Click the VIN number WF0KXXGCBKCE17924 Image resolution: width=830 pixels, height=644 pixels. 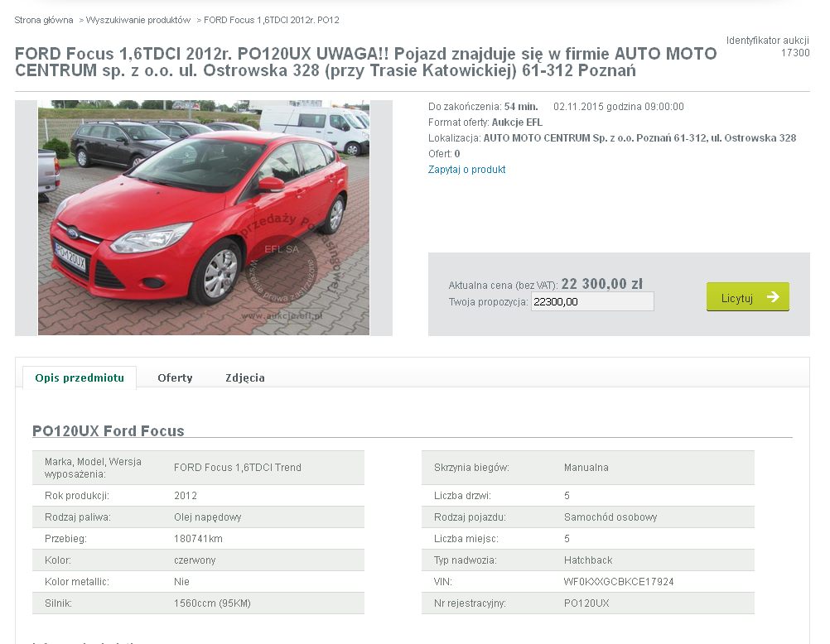618,582
